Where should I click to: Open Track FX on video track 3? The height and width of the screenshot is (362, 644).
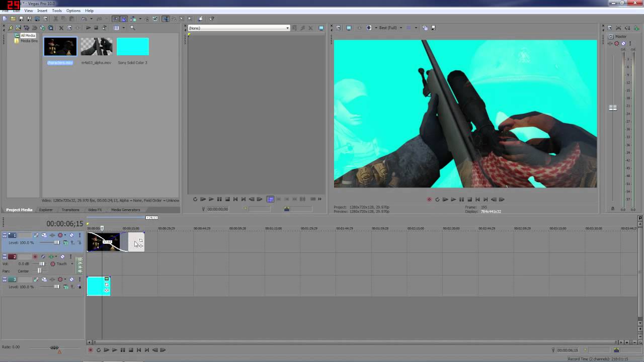coord(52,280)
